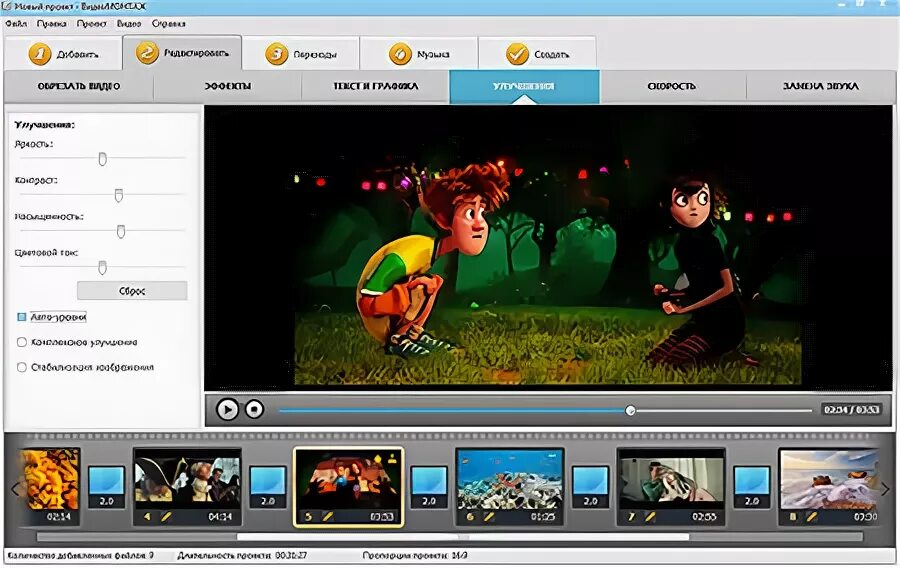Click the application icon in the title bar
Viewport: 900px width, 568px height.
point(6,6)
